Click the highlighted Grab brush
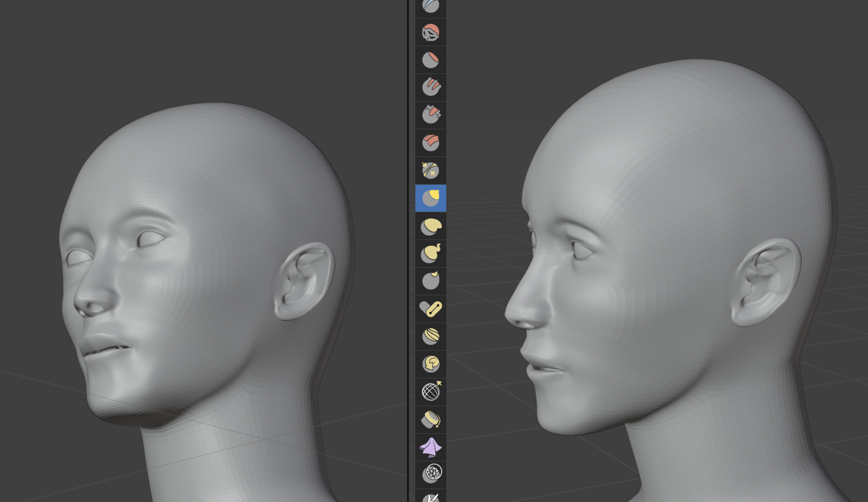Image resolution: width=868 pixels, height=502 pixels. point(431,198)
